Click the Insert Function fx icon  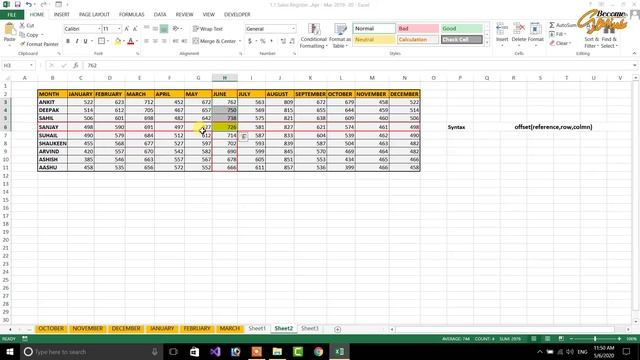(x=76, y=65)
